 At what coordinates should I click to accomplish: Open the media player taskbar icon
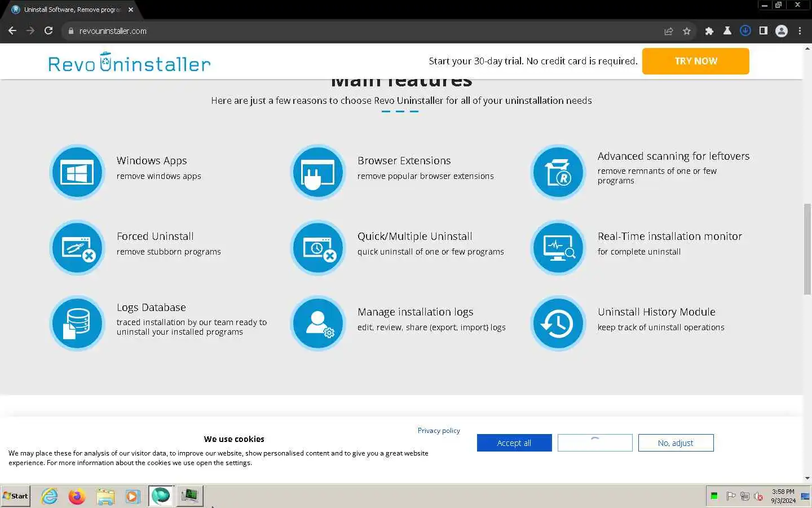tap(133, 496)
